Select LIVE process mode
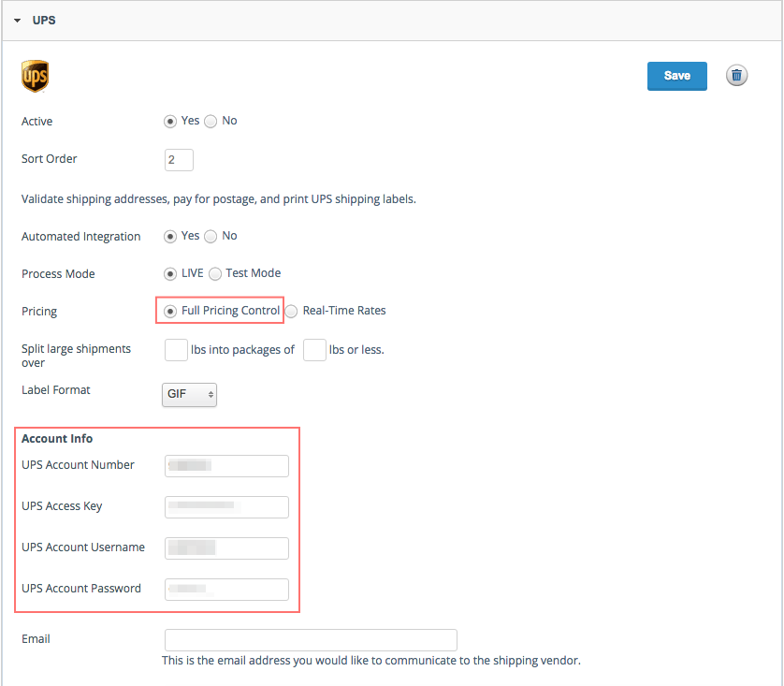 tap(170, 274)
